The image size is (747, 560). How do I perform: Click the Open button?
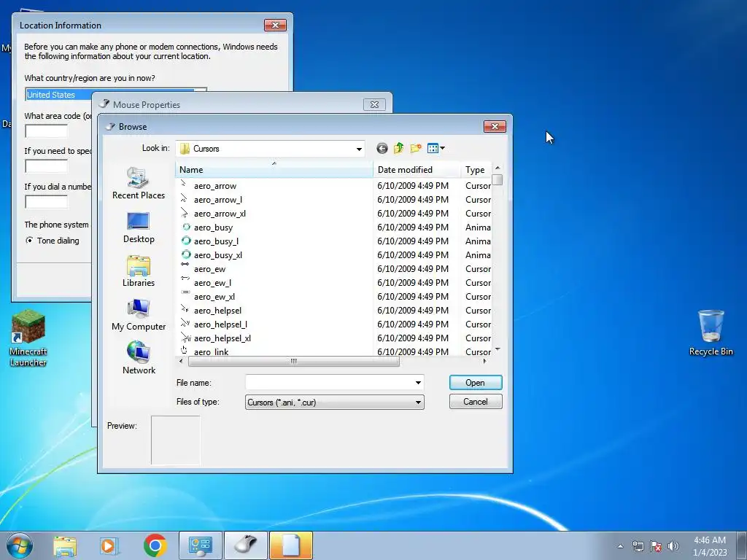point(476,382)
